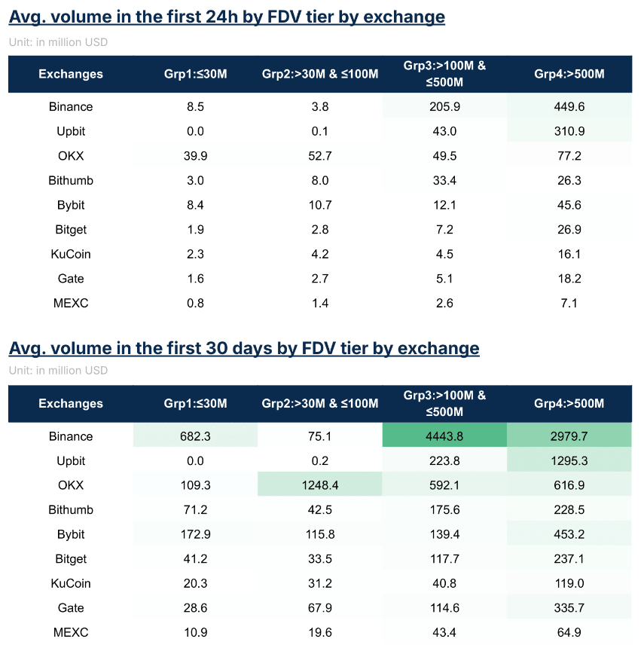Select the Grp4:>500M header in the 24h table
This screenshot has width=644, height=651.
pyautogui.click(x=569, y=74)
